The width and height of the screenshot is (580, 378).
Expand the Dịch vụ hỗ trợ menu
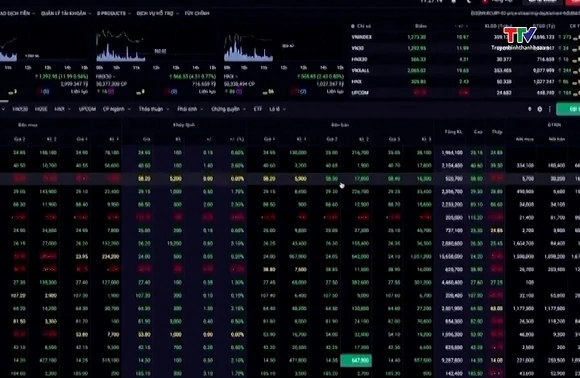coord(158,13)
